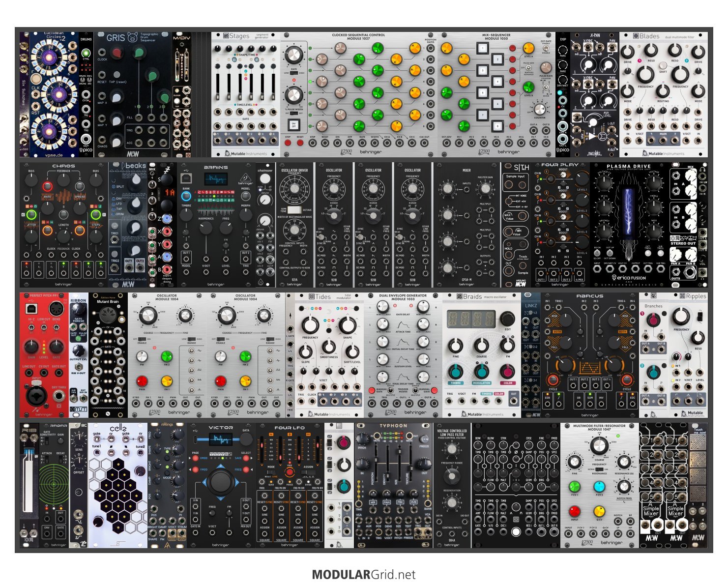Click the TYPE button on nRings
Viewport: 728px width, 585px height.
point(167,457)
